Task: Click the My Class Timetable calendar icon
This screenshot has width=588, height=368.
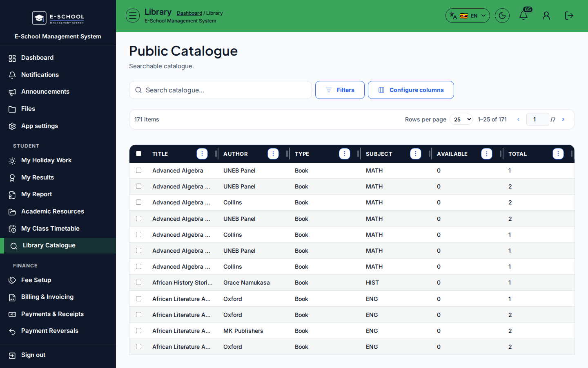Action: (12, 229)
